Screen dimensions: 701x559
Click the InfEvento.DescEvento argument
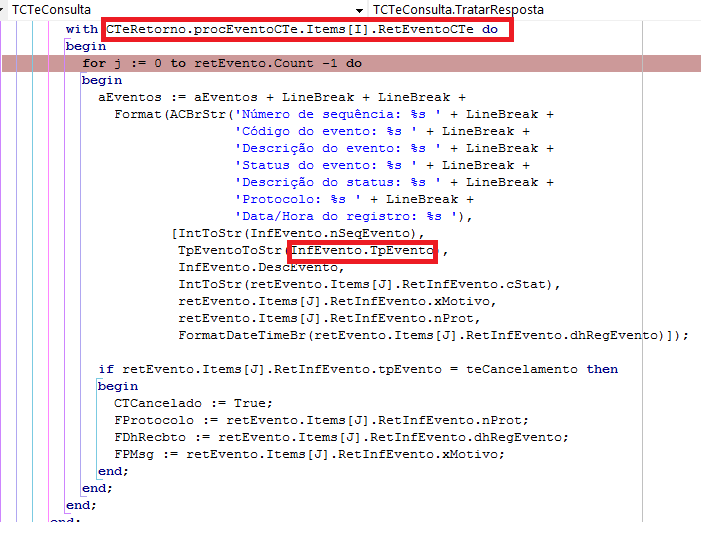coord(258,267)
